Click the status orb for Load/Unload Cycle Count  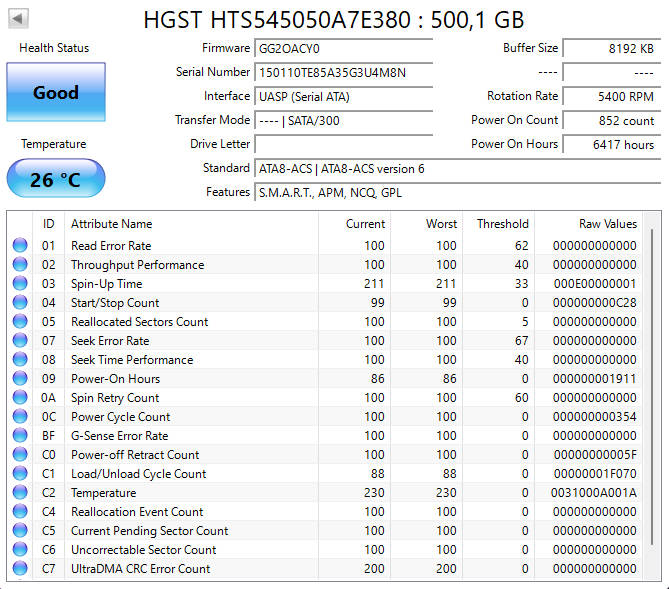[x=20, y=473]
